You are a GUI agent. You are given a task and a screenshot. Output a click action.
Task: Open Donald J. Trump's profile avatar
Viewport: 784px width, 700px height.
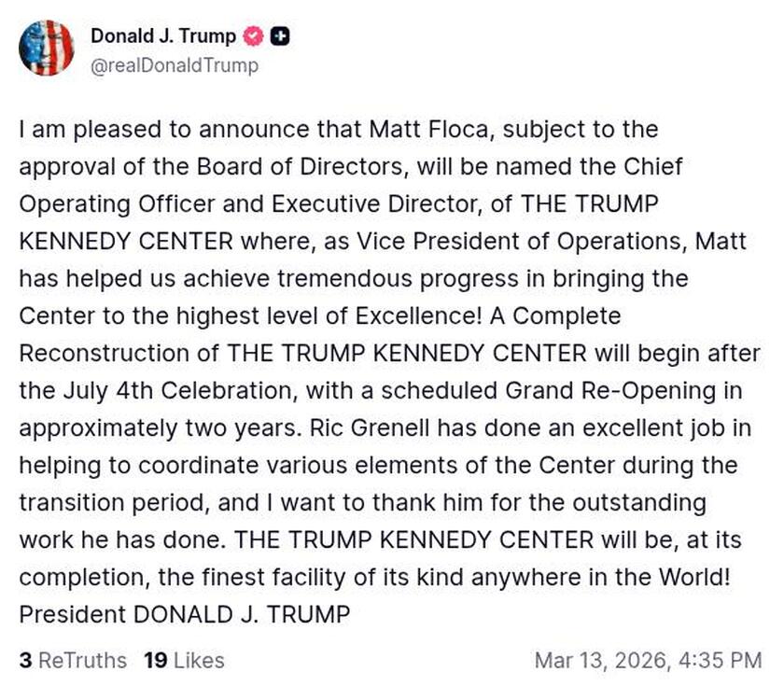[x=49, y=49]
